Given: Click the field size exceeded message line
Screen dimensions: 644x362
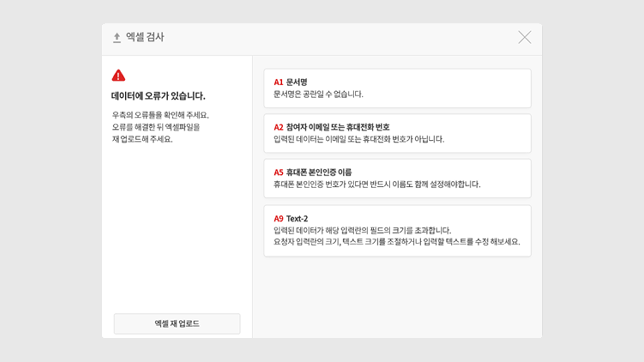Looking at the screenshot, I should (362, 230).
